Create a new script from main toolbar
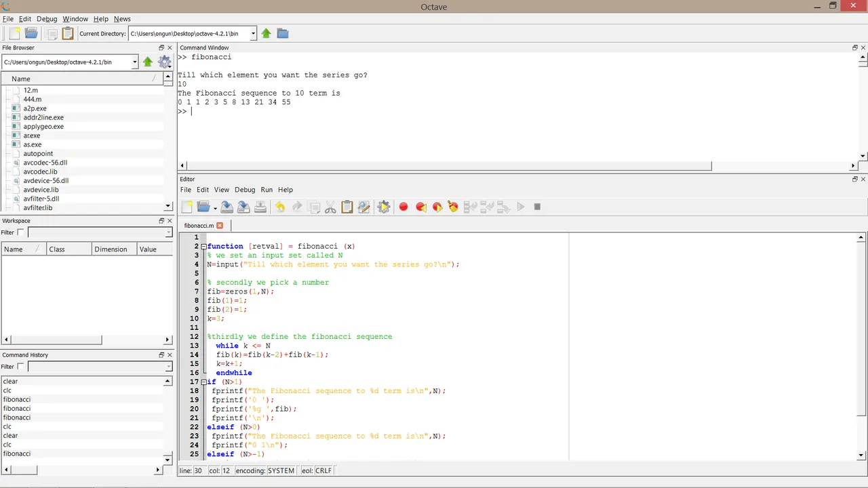 pyautogui.click(x=14, y=33)
